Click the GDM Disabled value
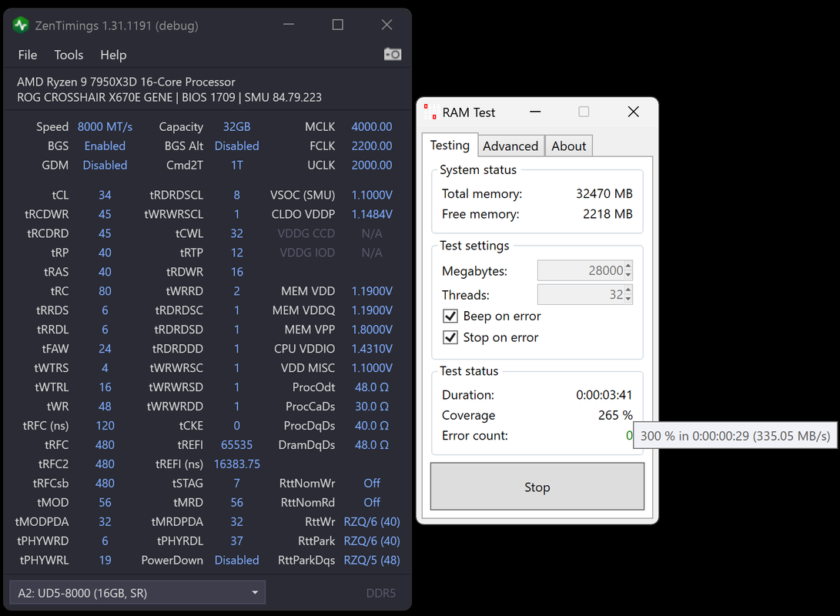Image resolution: width=840 pixels, height=616 pixels. tap(105, 166)
